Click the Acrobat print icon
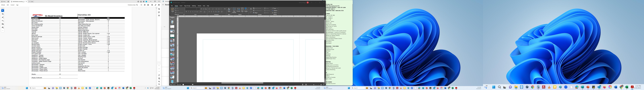Viewport: 644px width, 90px height. (x=148, y=5)
